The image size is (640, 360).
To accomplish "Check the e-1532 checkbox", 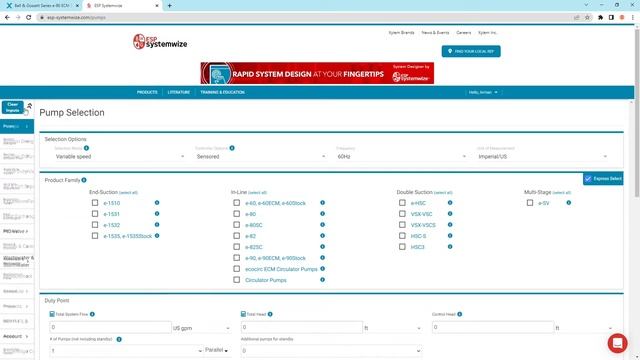I will click(x=95, y=225).
